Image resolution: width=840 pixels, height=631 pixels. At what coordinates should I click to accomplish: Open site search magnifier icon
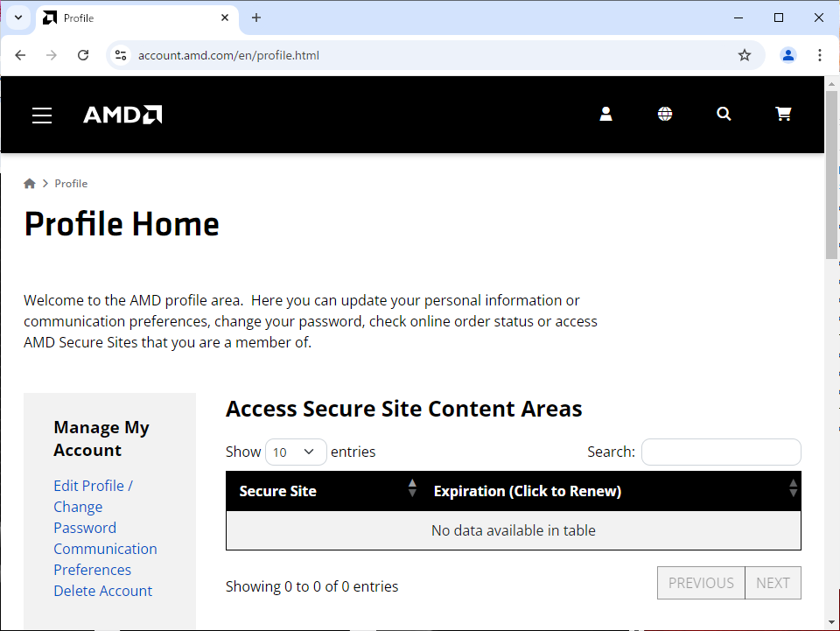(724, 114)
